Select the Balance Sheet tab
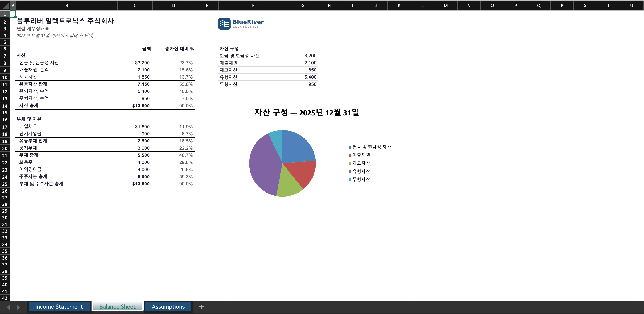Screen dimensions: 644x314 click(x=117, y=307)
